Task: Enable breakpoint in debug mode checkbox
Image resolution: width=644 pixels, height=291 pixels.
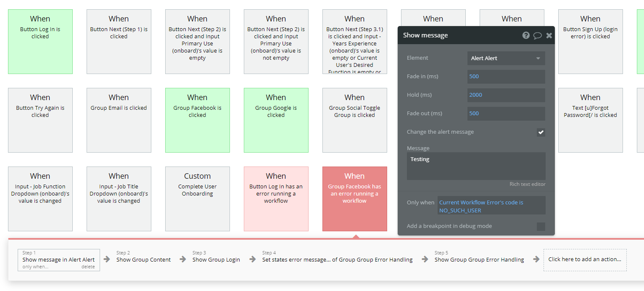Action: 541,227
